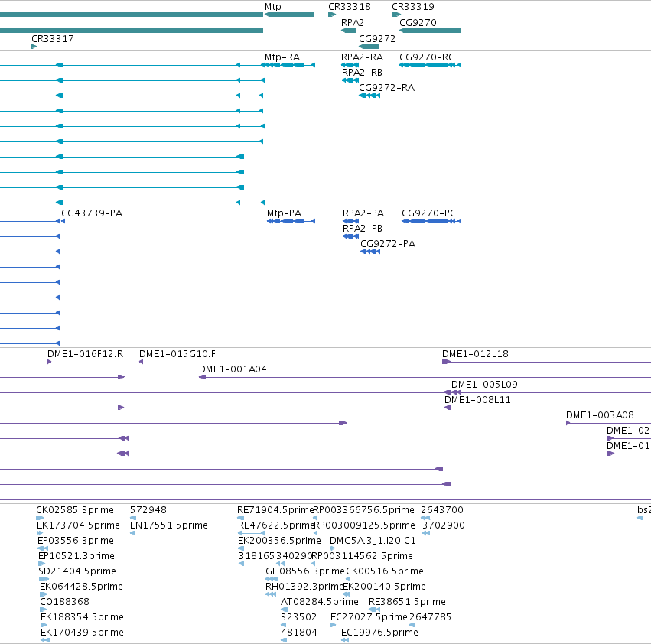
Task: Click the CG9270-PC protein label
Action: (428, 213)
